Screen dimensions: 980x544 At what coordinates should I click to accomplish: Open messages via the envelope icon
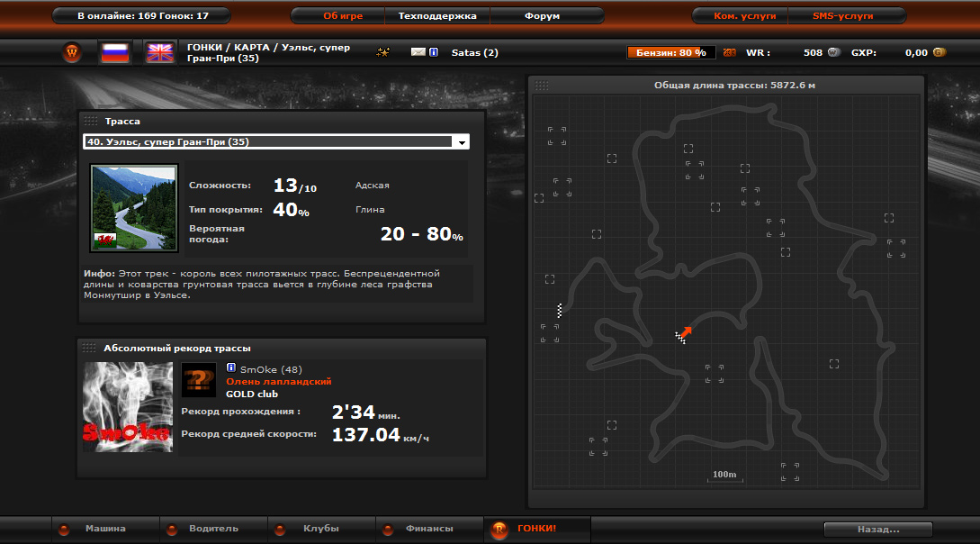point(418,52)
